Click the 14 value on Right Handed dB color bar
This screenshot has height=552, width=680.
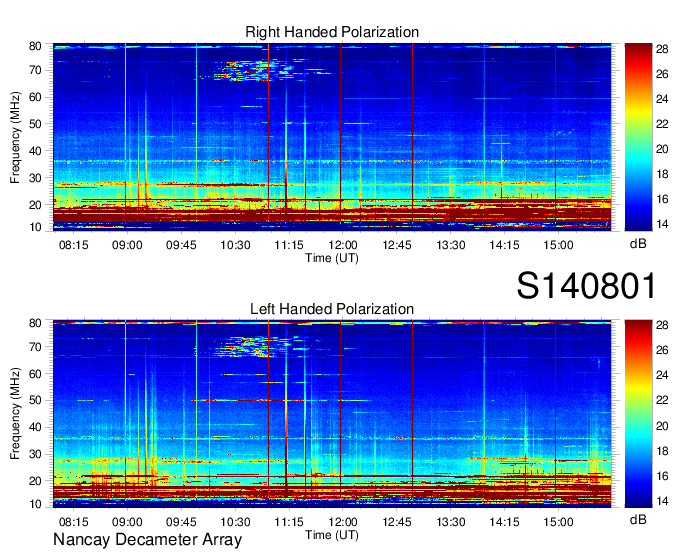pyautogui.click(x=662, y=224)
